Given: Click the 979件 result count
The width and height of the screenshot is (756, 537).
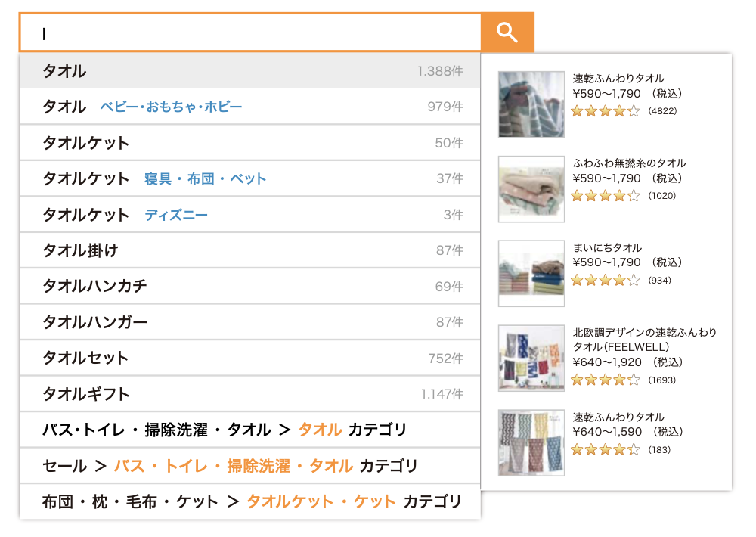Looking at the screenshot, I should coord(445,107).
